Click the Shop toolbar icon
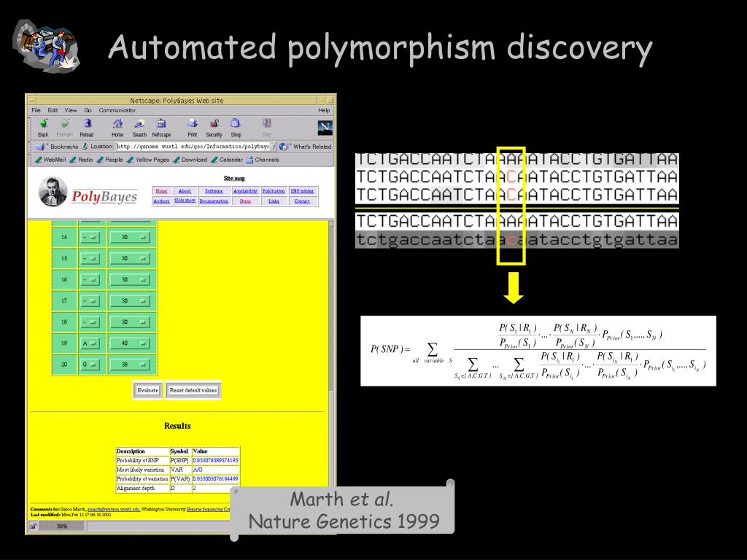This screenshot has height=560, width=747. coord(236,124)
